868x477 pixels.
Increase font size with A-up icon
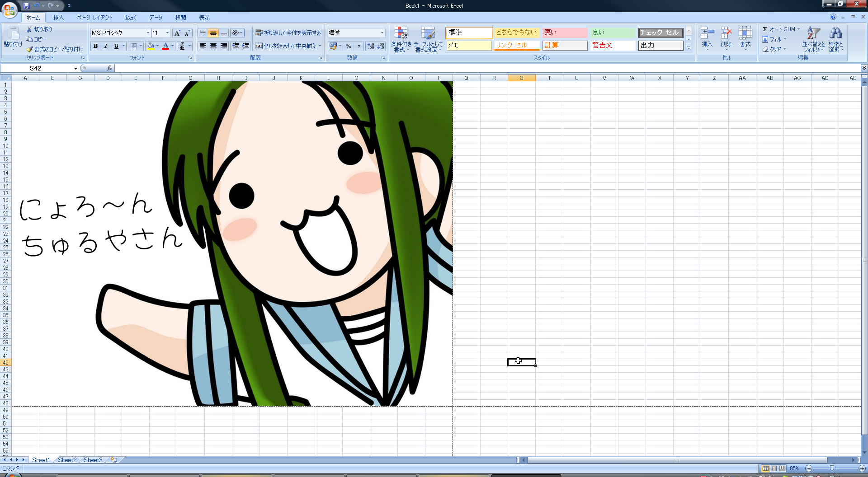[x=178, y=33]
